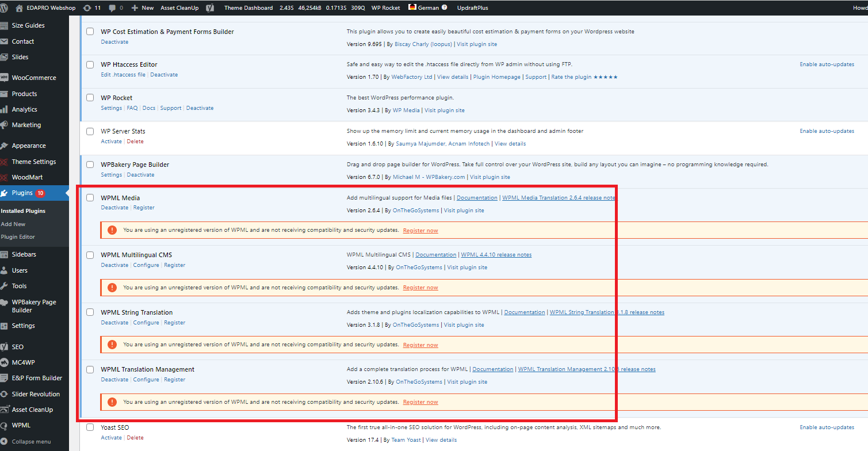Deactivate the WP Cost Estimation plugin
The height and width of the screenshot is (451, 868).
point(114,42)
